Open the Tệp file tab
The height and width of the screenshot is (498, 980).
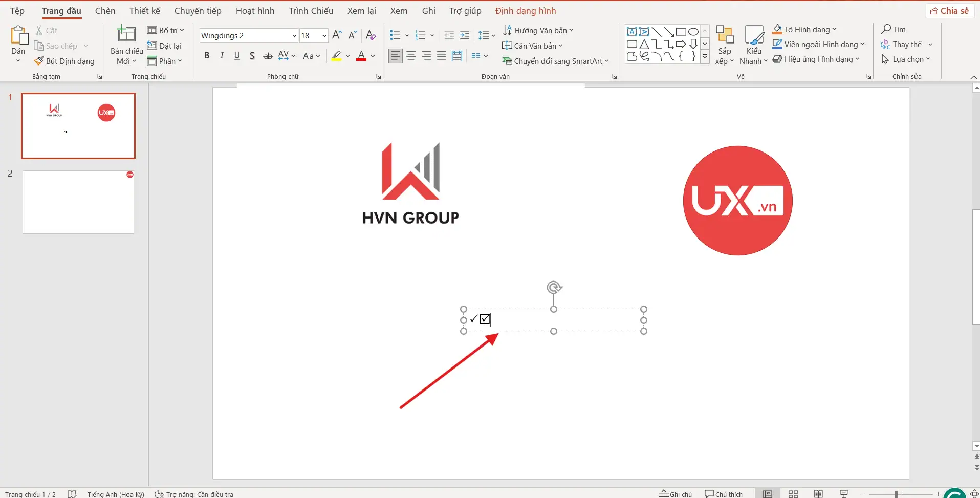17,11
